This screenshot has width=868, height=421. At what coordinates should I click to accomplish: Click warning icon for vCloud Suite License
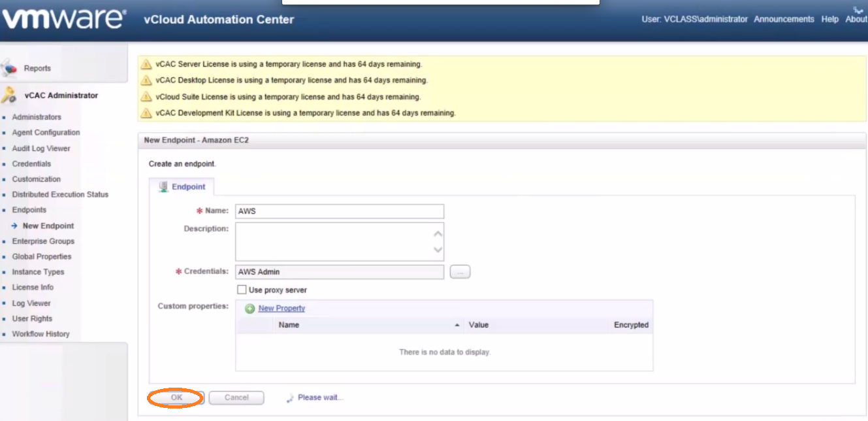147,97
